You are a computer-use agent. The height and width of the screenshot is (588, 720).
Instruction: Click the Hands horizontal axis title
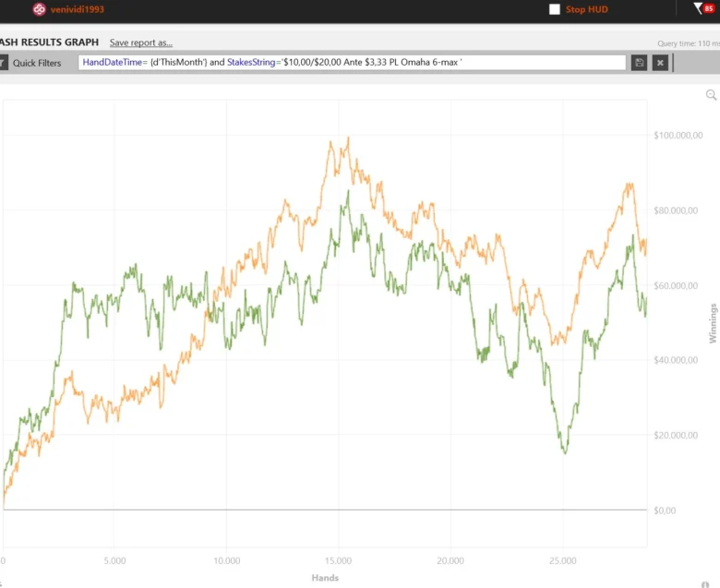pos(325,578)
